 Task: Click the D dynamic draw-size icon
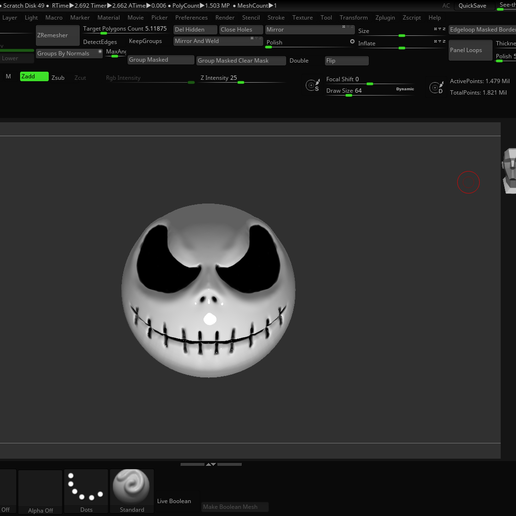(436, 87)
